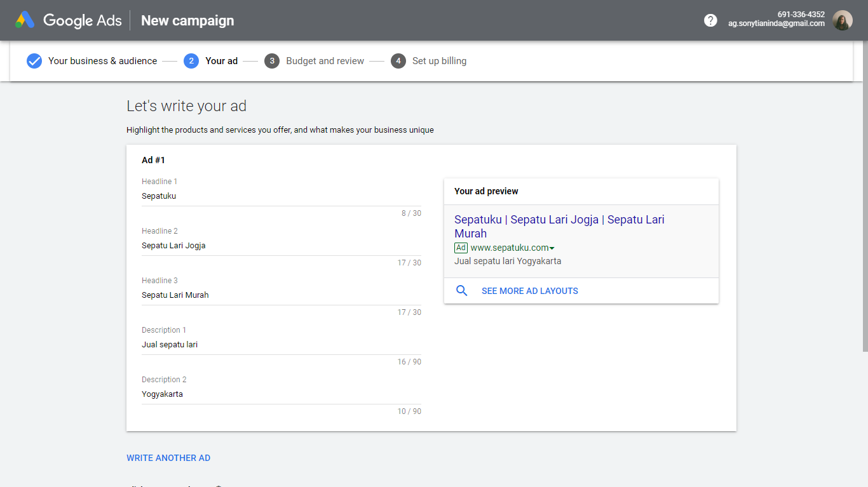
Task: Click the account email ag.sonytianinda@gmail.com
Action: click(x=776, y=23)
